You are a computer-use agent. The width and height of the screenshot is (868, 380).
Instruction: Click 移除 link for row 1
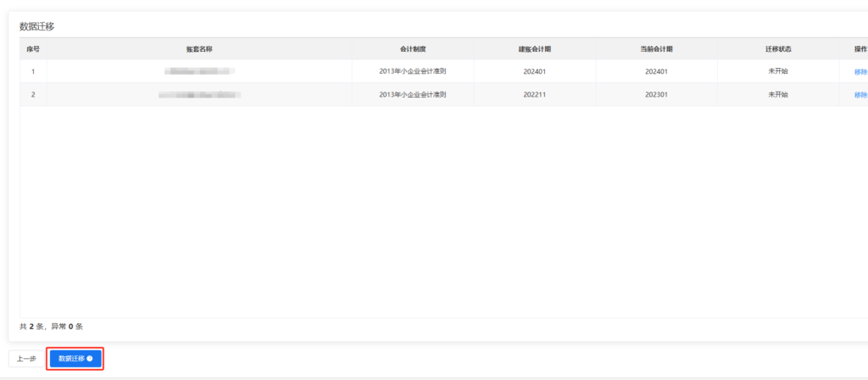click(861, 71)
